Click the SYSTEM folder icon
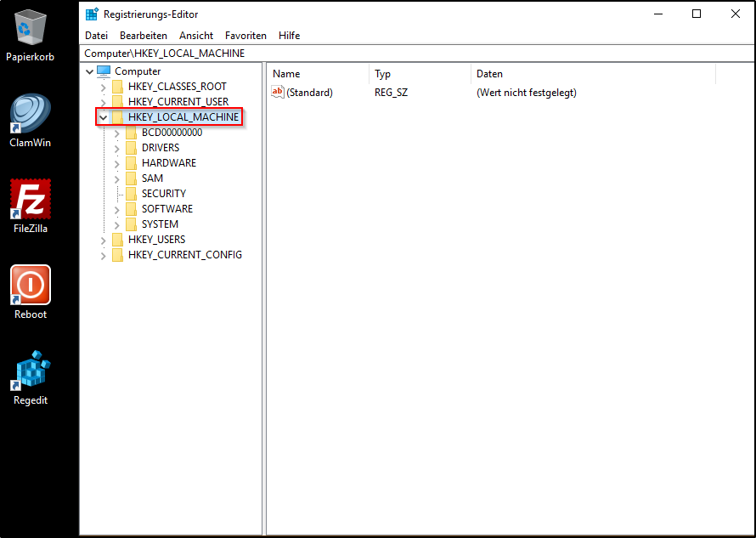 pos(131,225)
